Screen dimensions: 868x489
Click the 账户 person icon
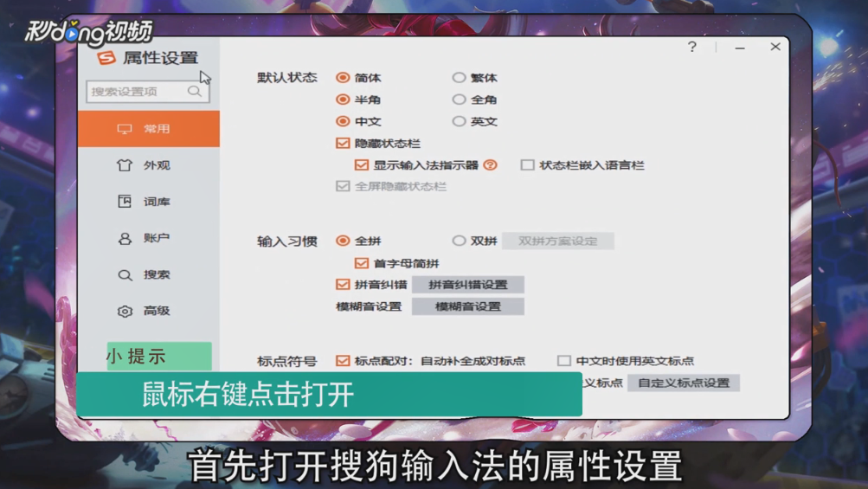(x=125, y=238)
